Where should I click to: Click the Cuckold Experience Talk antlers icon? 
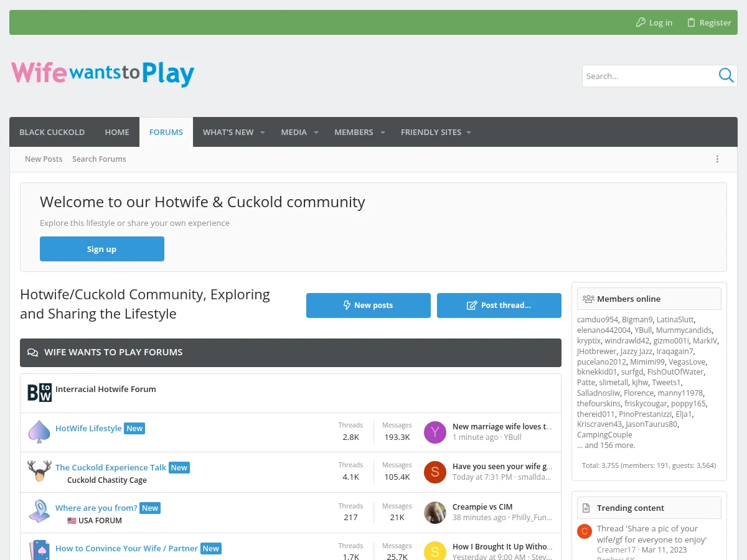pyautogui.click(x=39, y=471)
